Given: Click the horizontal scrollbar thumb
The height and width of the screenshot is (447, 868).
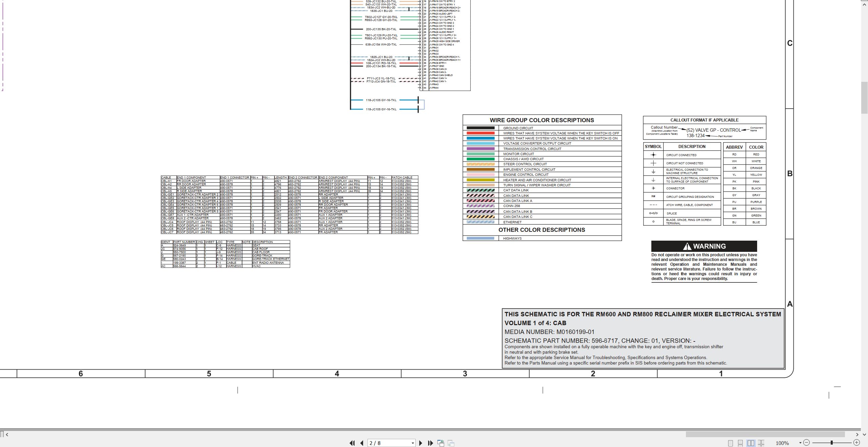Looking at the screenshot, I should [765, 434].
